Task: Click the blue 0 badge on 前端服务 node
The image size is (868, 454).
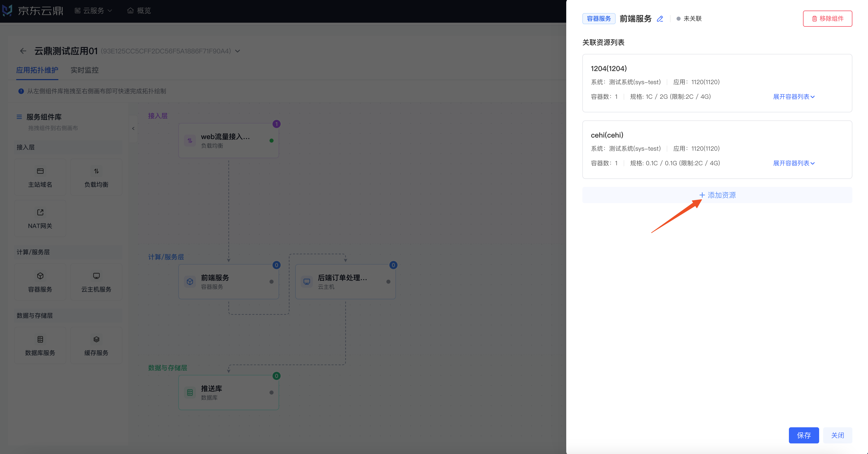Action: coord(276,265)
